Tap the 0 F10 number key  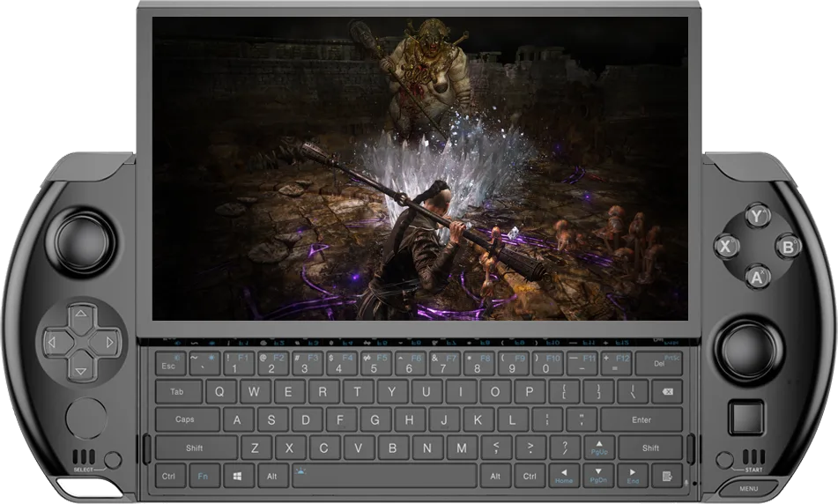pos(546,364)
